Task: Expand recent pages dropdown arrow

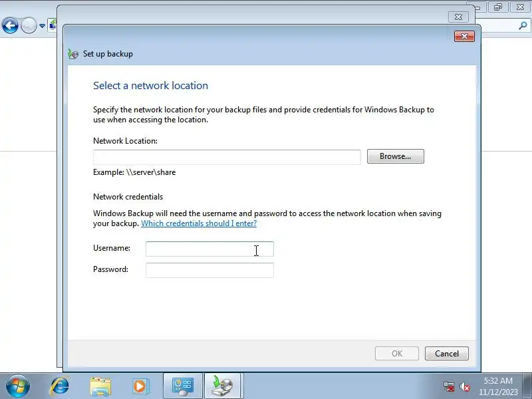Action: (x=42, y=26)
